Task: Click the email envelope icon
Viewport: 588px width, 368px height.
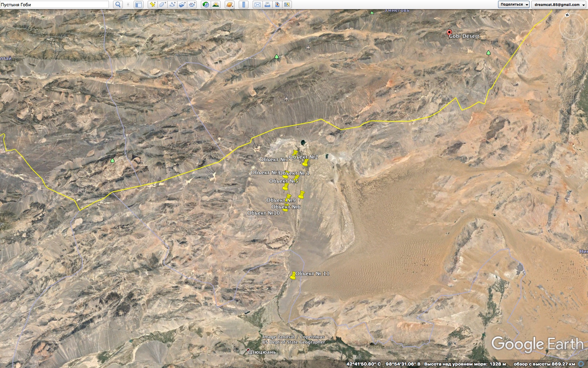Action: [x=257, y=5]
